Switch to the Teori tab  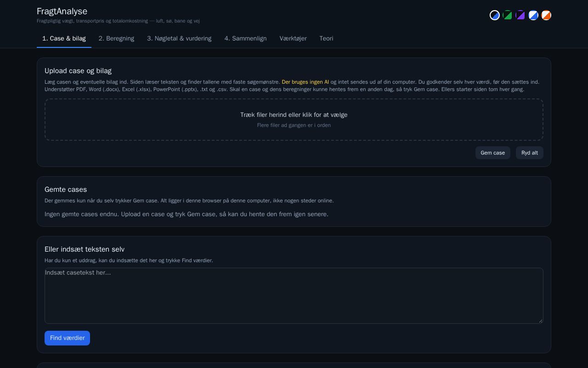coord(326,39)
